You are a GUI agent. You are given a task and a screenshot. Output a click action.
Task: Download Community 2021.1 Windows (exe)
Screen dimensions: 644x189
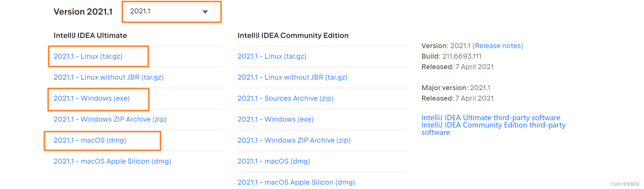coord(275,119)
